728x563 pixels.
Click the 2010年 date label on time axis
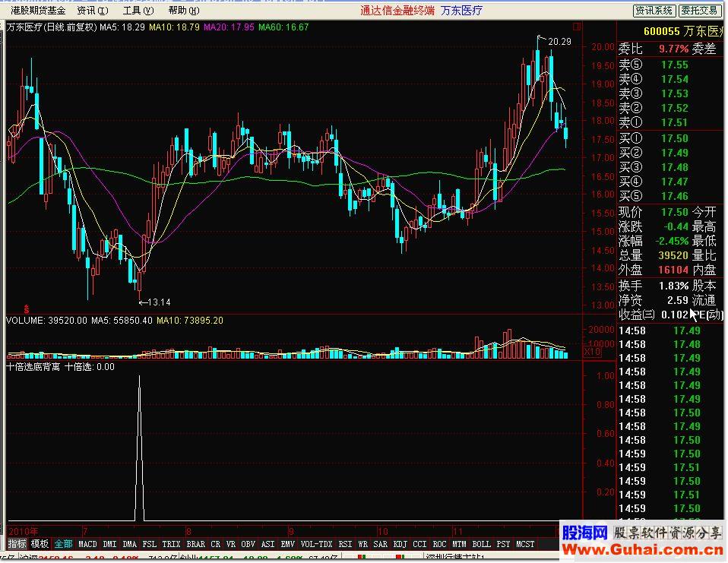click(24, 531)
